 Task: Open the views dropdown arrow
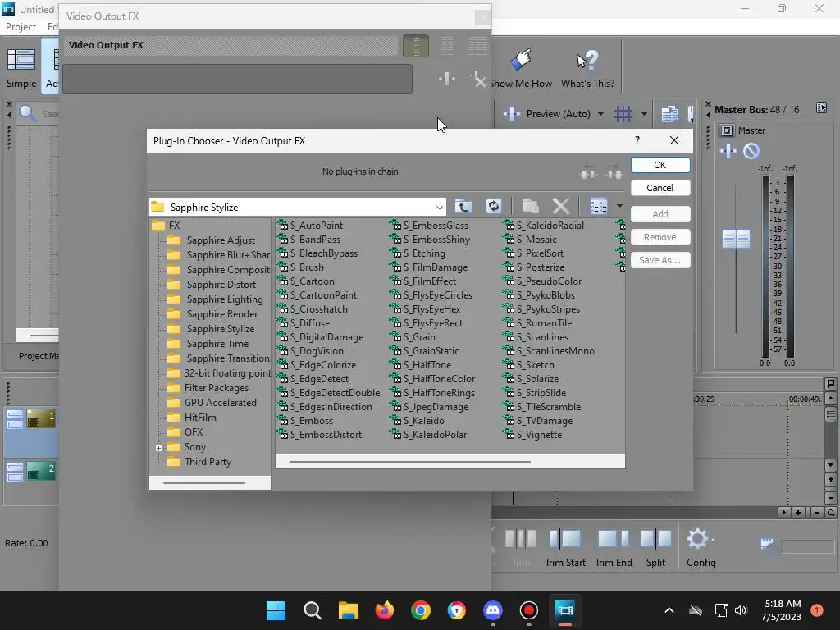pos(619,206)
